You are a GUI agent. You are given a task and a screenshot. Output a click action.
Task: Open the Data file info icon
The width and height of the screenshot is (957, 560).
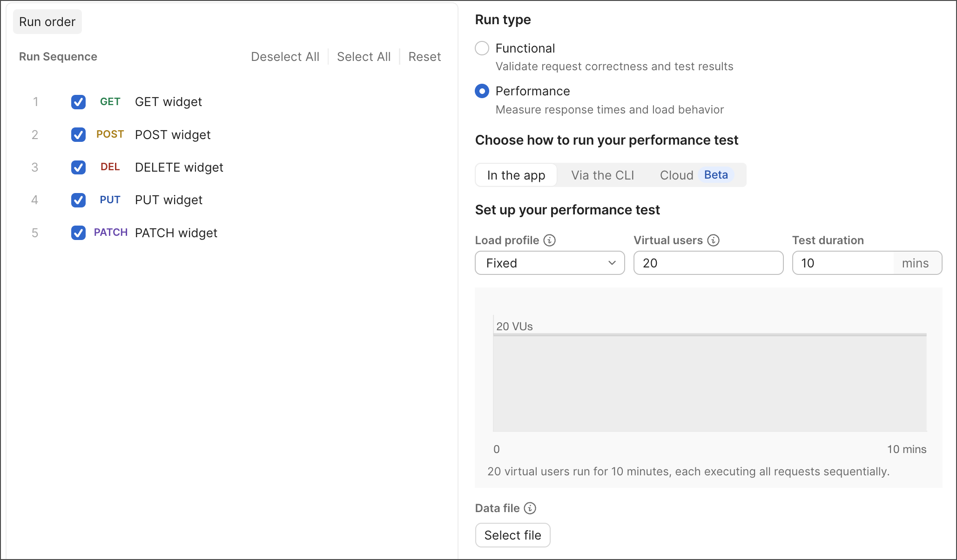click(530, 508)
